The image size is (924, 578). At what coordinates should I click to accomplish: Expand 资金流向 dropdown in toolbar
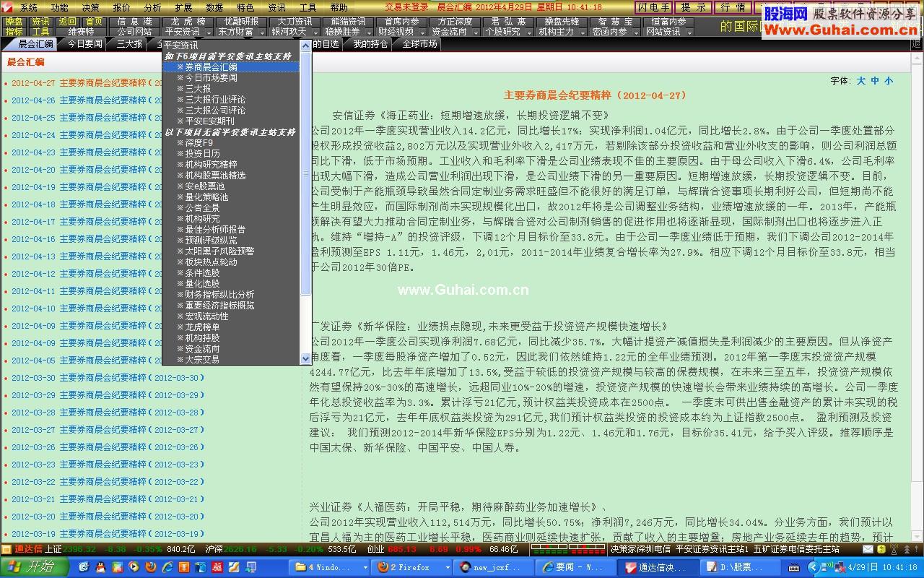pyautogui.click(x=476, y=33)
